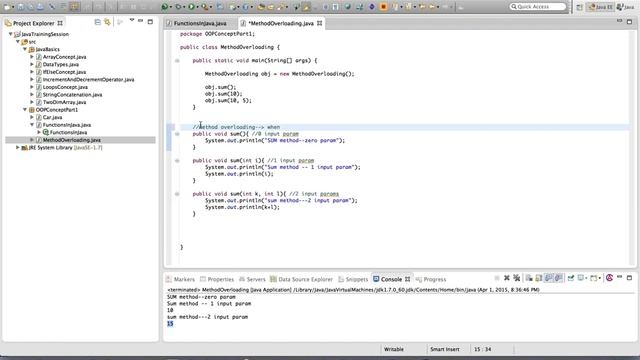This screenshot has height=360, width=640.
Task: Click into the Quick Access field
Action: (x=538, y=7)
